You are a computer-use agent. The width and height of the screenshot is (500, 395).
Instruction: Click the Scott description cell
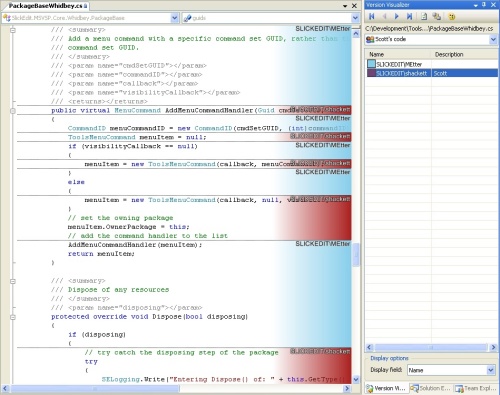[x=465, y=73]
